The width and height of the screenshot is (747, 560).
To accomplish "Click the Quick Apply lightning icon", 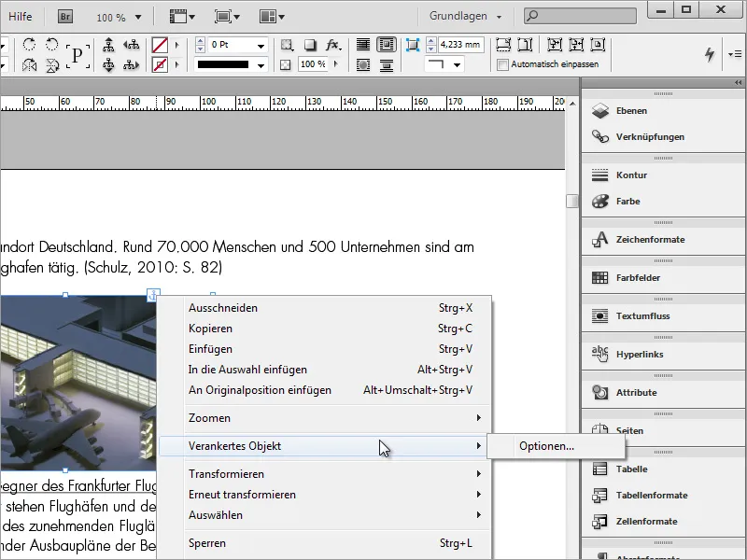I will point(710,54).
